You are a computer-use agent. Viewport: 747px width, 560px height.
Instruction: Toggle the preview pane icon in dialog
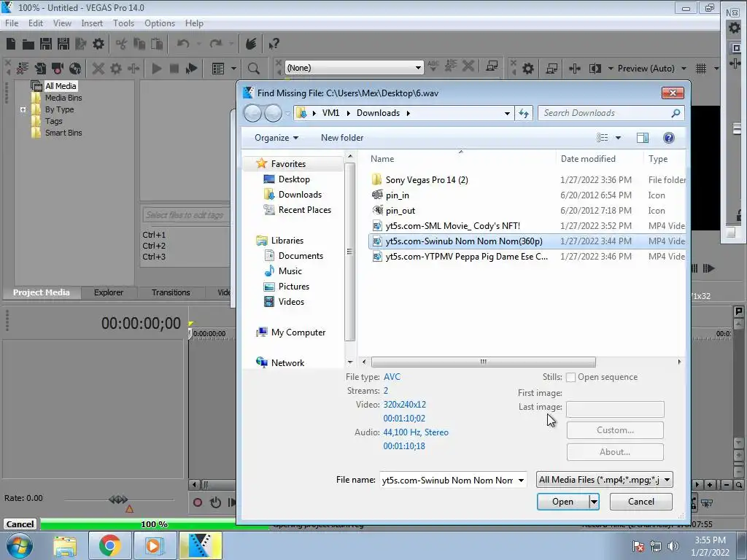click(x=642, y=138)
